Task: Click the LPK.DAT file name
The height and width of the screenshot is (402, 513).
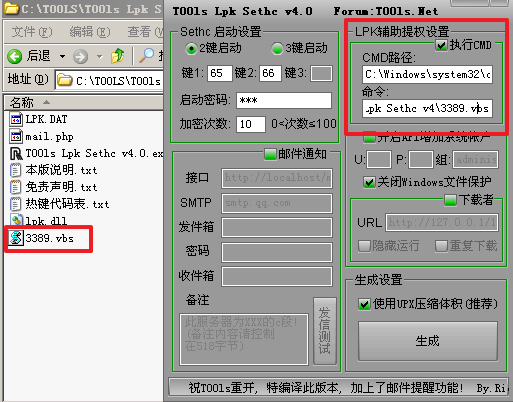Action: click(46, 119)
